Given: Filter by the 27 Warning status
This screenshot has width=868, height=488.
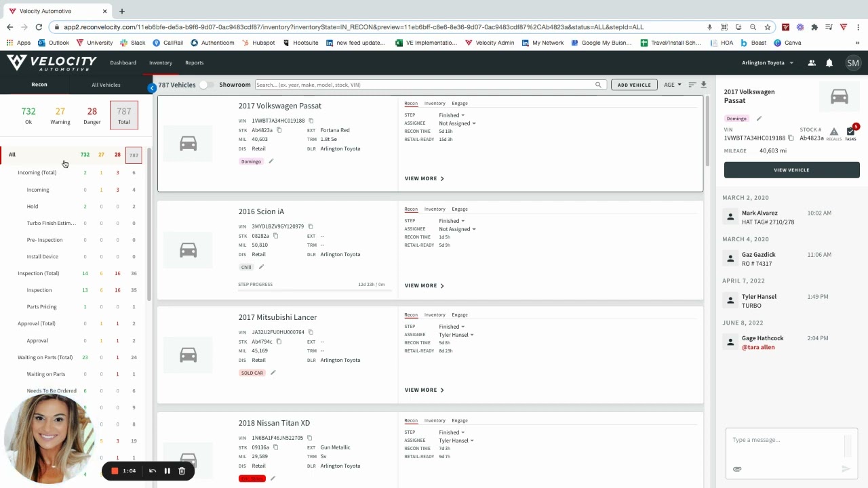Looking at the screenshot, I should point(60,115).
